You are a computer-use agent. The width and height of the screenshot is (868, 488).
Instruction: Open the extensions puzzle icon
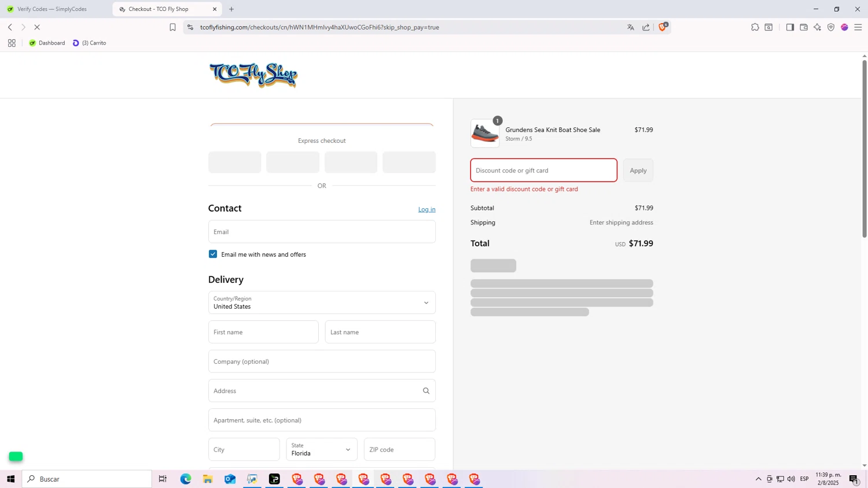point(755,27)
